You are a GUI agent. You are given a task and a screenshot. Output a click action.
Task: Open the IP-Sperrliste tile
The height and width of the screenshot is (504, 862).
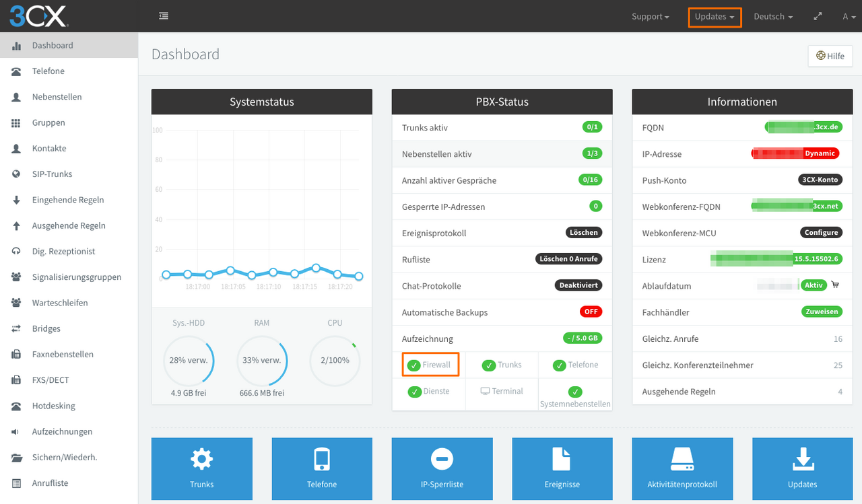click(x=442, y=468)
